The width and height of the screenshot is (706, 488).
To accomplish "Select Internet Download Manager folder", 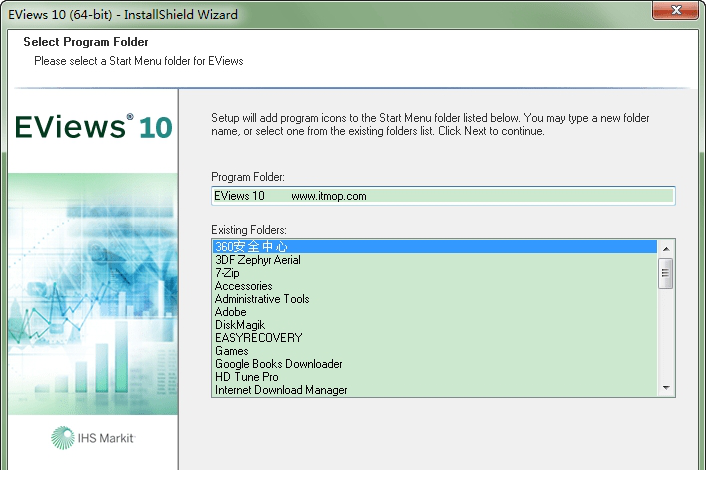I will (x=434, y=390).
